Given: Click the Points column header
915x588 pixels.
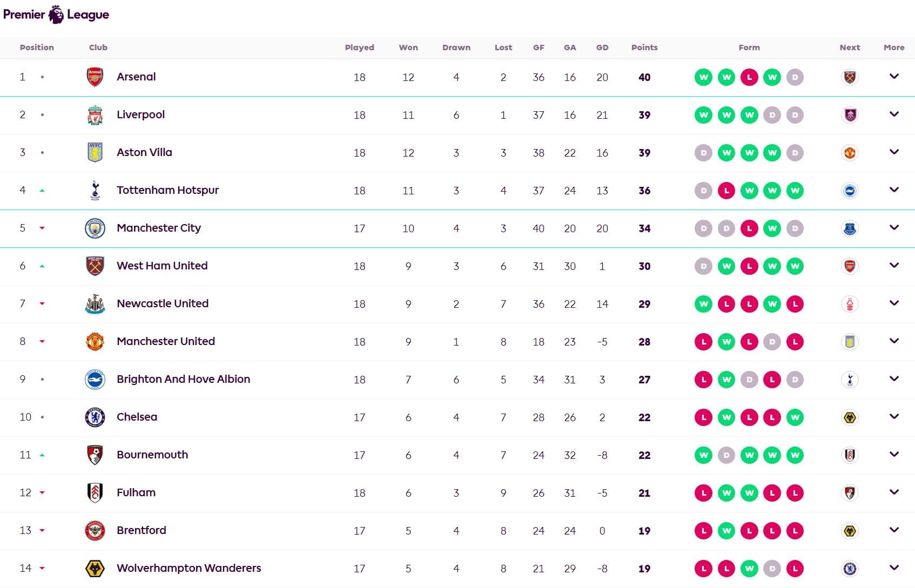Looking at the screenshot, I should pyautogui.click(x=644, y=48).
